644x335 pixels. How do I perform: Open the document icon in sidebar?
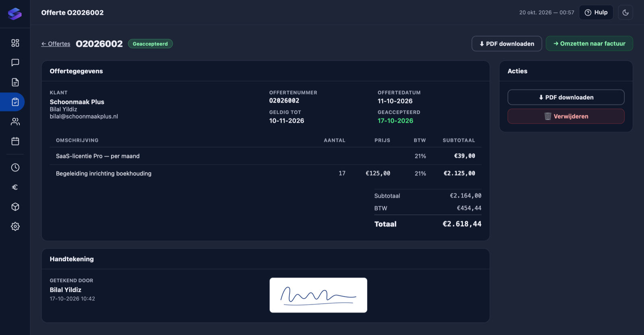coord(15,82)
